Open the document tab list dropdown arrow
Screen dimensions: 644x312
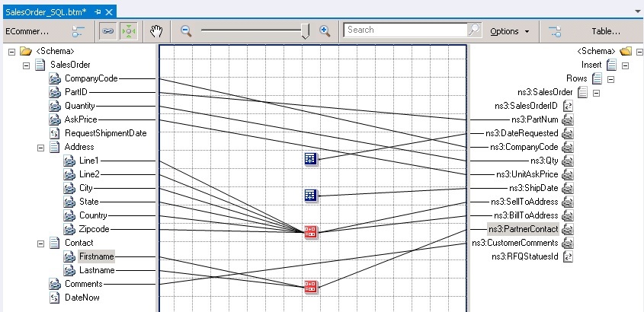(x=638, y=12)
